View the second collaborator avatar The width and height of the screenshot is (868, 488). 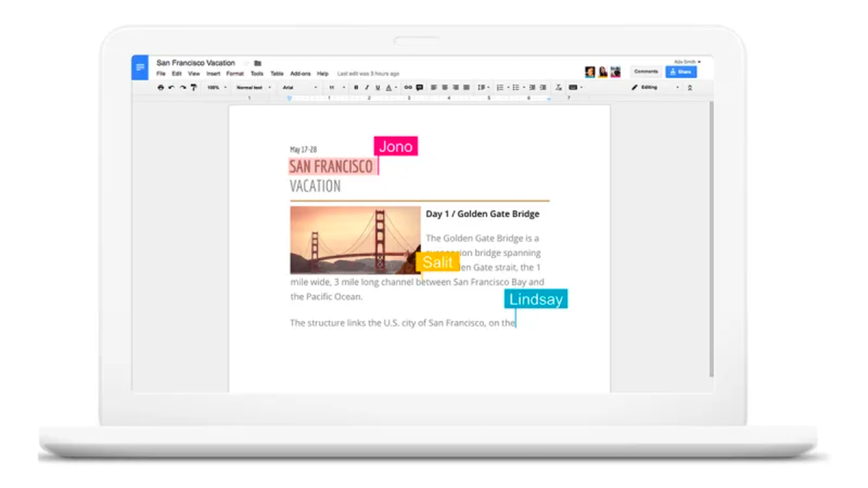pyautogui.click(x=603, y=72)
